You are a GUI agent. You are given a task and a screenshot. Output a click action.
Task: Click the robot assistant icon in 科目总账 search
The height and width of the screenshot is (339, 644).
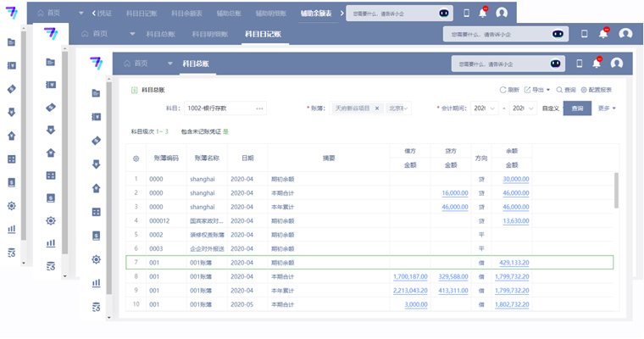[x=555, y=64]
